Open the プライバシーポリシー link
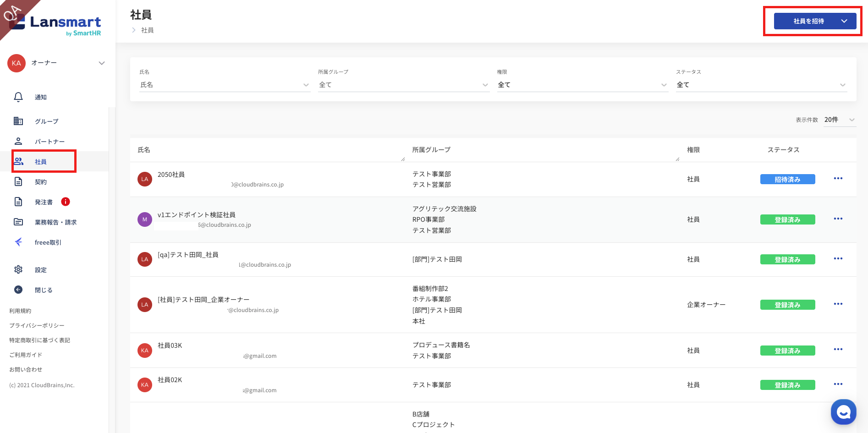Screen dimensions: 868x433 pyautogui.click(x=37, y=325)
